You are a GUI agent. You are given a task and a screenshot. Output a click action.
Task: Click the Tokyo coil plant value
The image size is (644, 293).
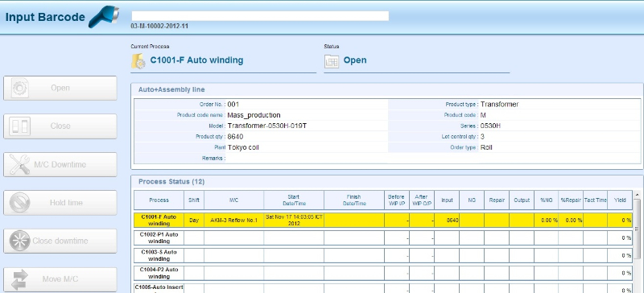pos(243,147)
